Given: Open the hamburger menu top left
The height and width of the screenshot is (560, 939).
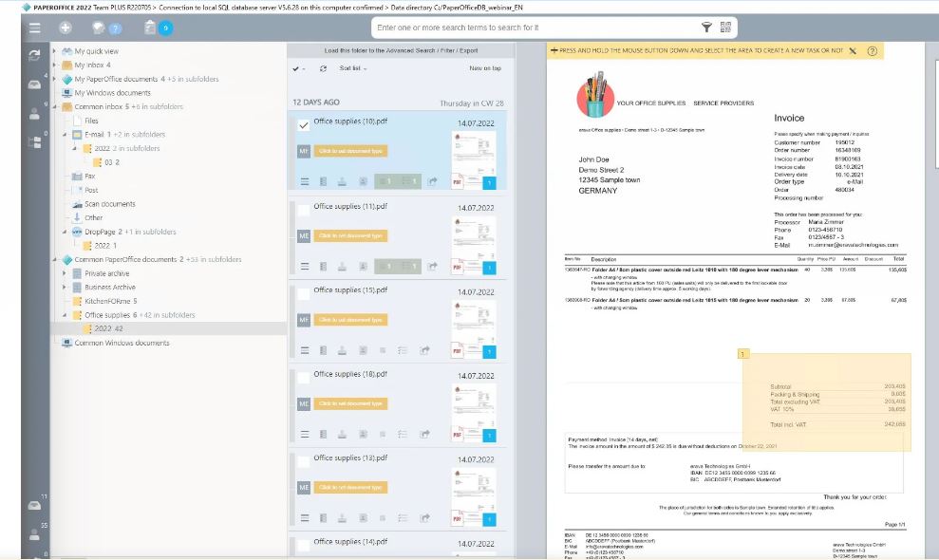Looking at the screenshot, I should click(34, 28).
